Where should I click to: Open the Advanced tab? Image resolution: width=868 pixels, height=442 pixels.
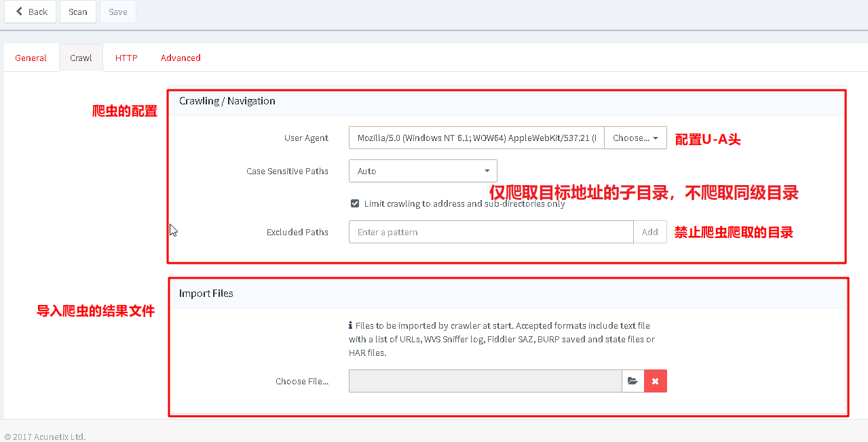(181, 58)
